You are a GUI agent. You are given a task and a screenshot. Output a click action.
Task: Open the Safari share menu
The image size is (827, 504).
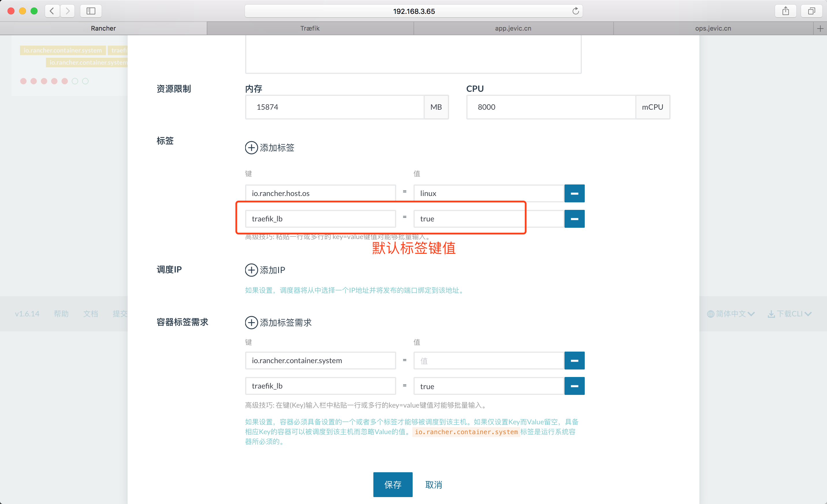pos(785,11)
